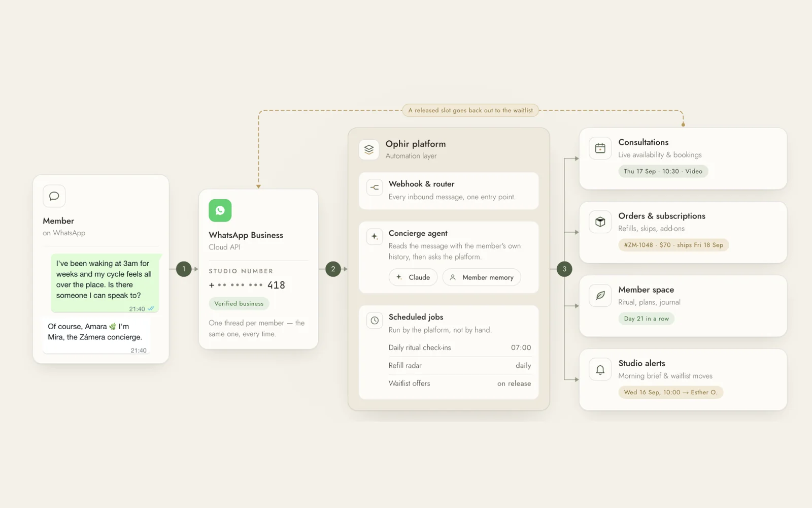Click the 'Wed 16 Sep, 10:00 → Esther O.' tag

[670, 392]
